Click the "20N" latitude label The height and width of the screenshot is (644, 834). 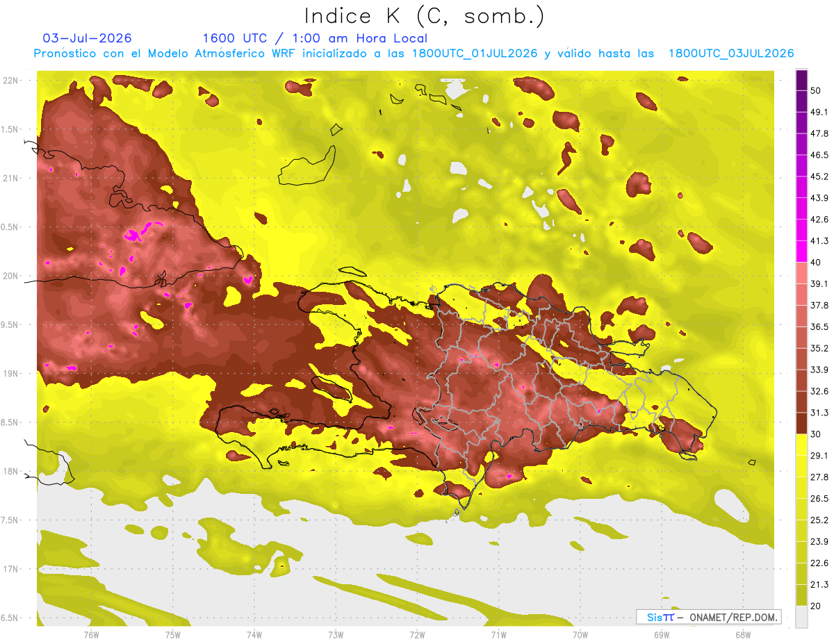point(10,276)
